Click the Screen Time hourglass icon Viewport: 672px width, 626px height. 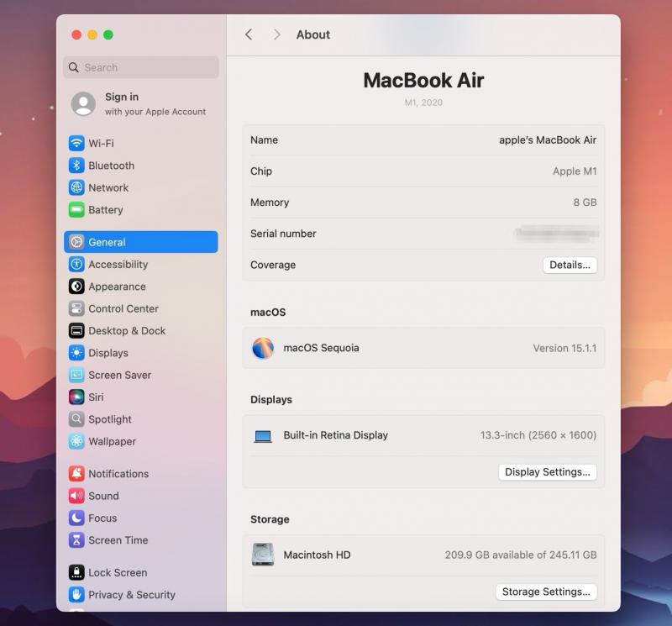click(76, 541)
